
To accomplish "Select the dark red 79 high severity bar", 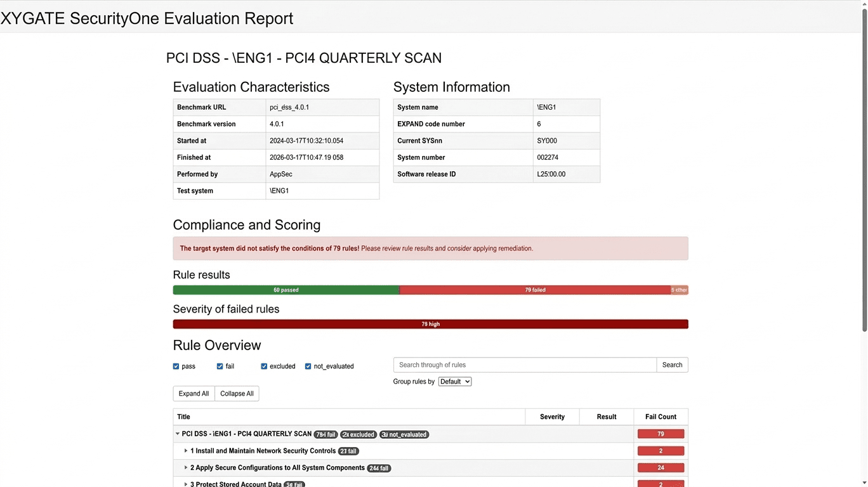I will point(430,324).
